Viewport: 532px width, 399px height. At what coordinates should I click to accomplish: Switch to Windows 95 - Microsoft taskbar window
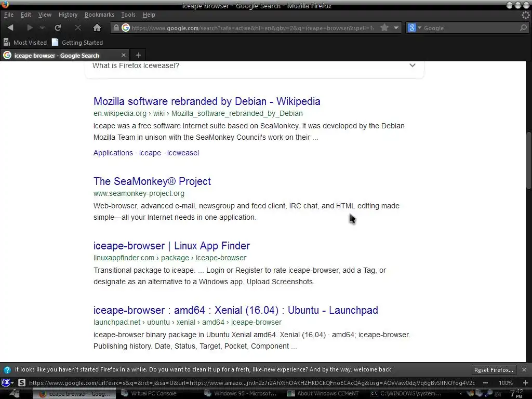pyautogui.click(x=241, y=394)
